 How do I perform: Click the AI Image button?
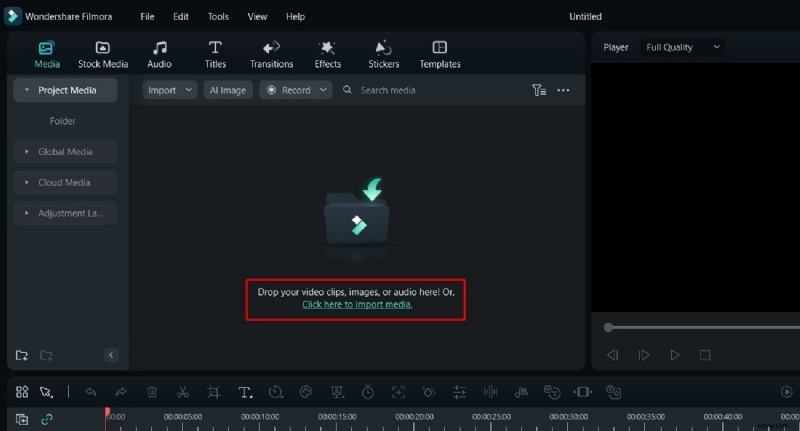pos(226,90)
